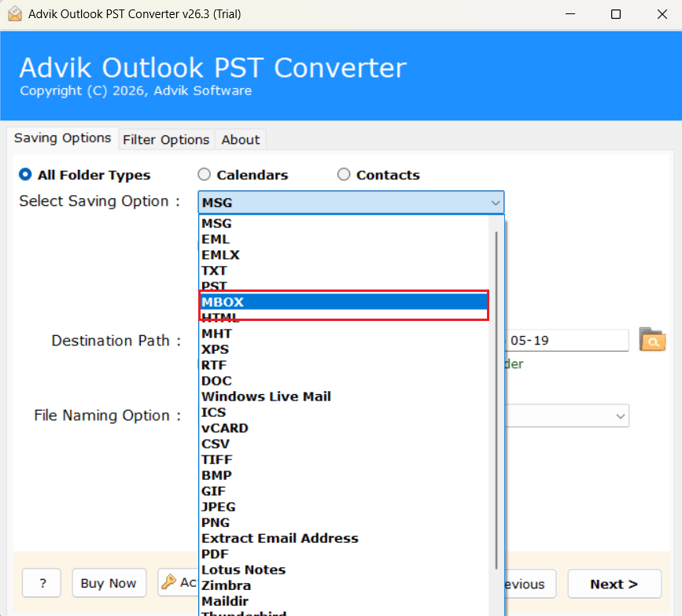Pick PST in the saving option list
The height and width of the screenshot is (616, 682).
344,286
